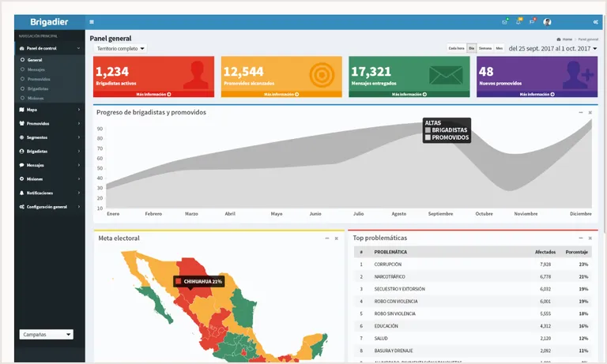607x364 pixels.
Task: Click the NARCOTRÁFICO row text
Action: (x=390, y=276)
